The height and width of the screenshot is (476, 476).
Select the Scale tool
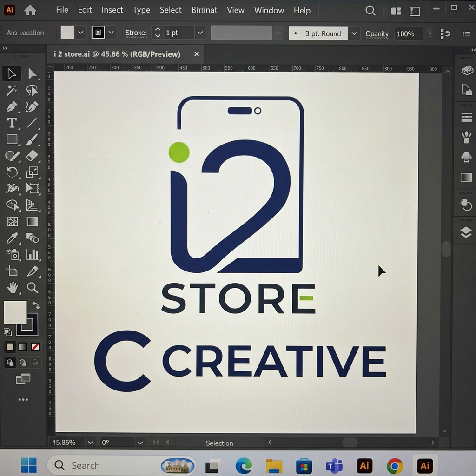click(32, 172)
